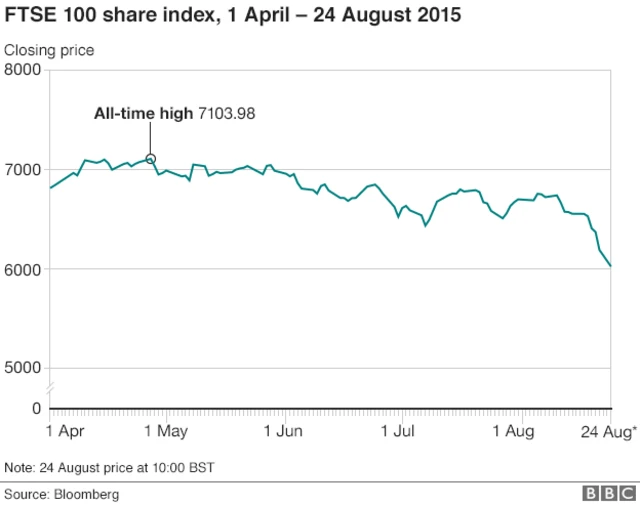Screen dimensions: 640x506
Task: Select the "Closing price" axis label
Action: point(50,50)
